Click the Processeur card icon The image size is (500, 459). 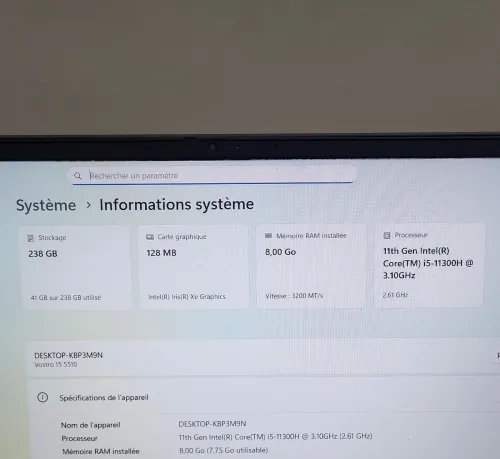coord(387,235)
